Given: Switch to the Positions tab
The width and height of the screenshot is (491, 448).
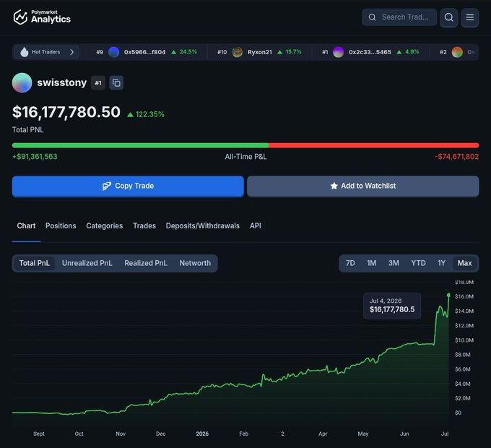Looking at the screenshot, I should [x=61, y=226].
